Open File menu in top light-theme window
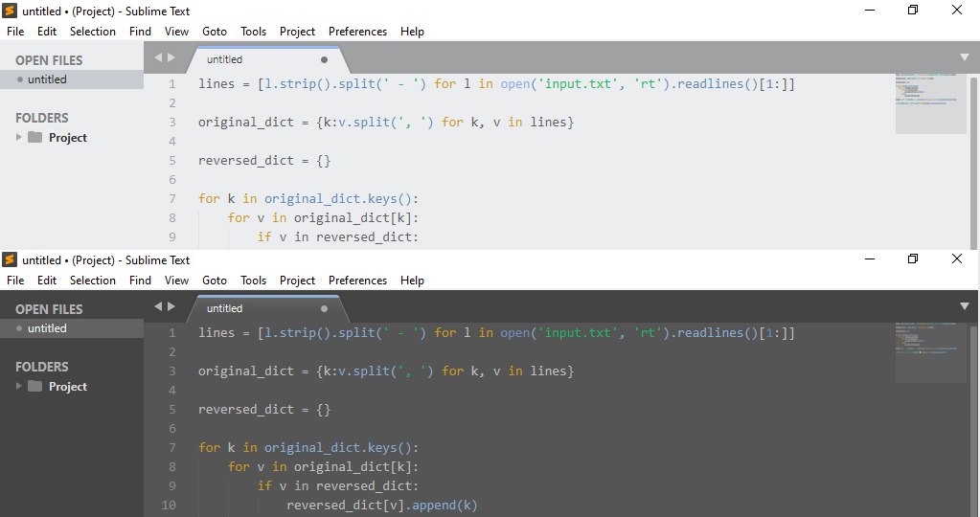The height and width of the screenshot is (517, 980). pos(15,32)
